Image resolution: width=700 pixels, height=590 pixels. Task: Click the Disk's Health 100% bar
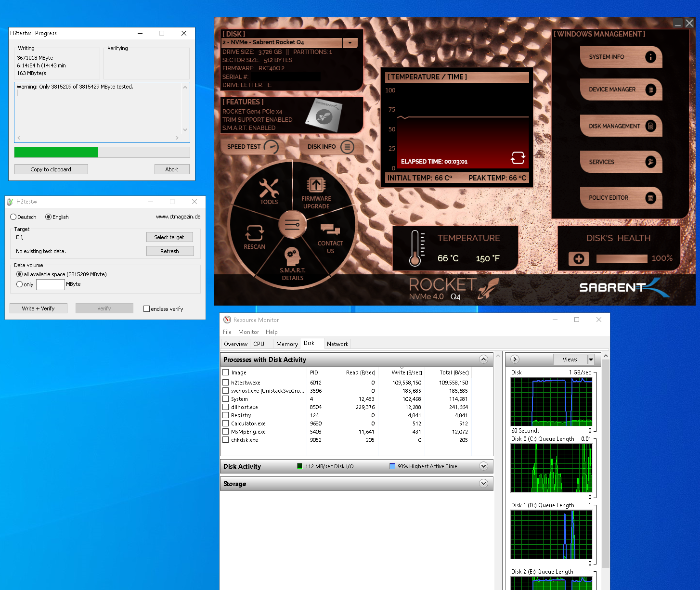coord(622,259)
